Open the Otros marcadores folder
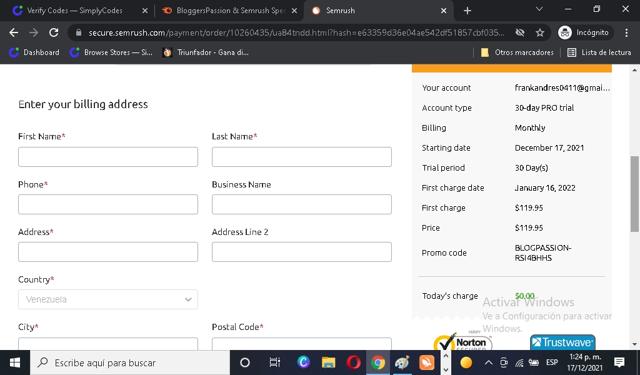The image size is (640, 375). point(517,52)
